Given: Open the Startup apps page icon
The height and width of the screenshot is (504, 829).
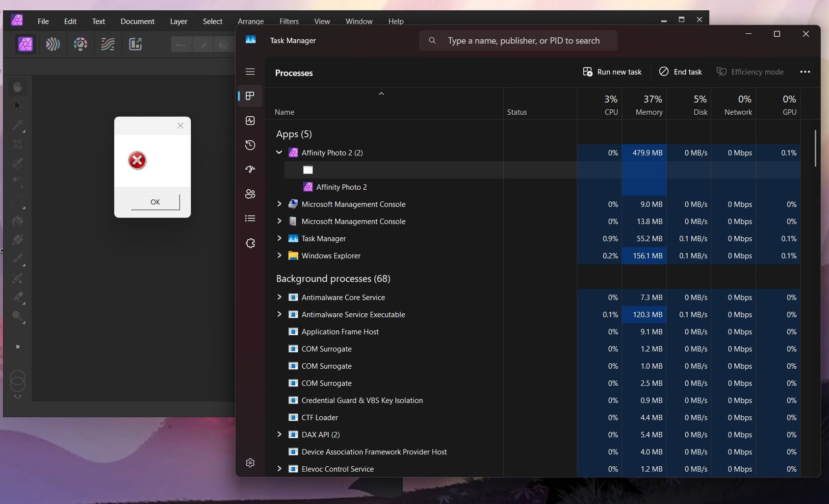Looking at the screenshot, I should pyautogui.click(x=250, y=169).
